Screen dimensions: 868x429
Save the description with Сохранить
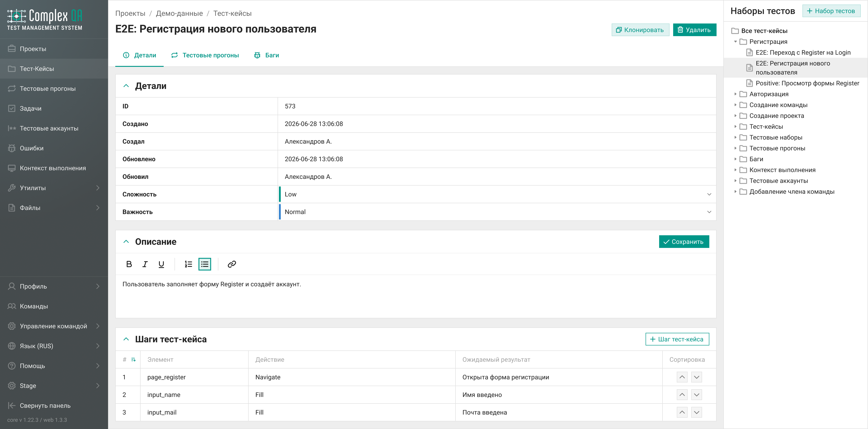tap(684, 242)
